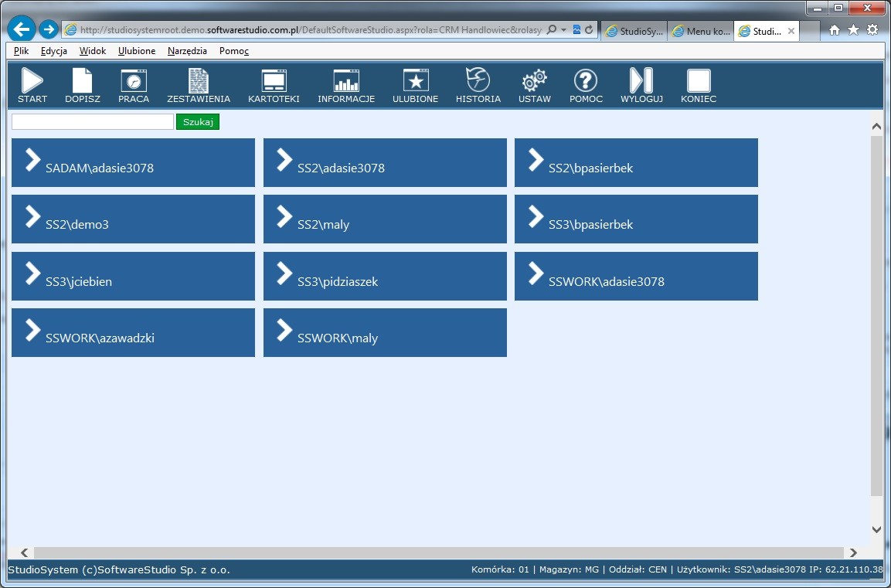Image resolution: width=891 pixels, height=588 pixels.
Task: Close the active Studi... tab
Action: point(791,31)
